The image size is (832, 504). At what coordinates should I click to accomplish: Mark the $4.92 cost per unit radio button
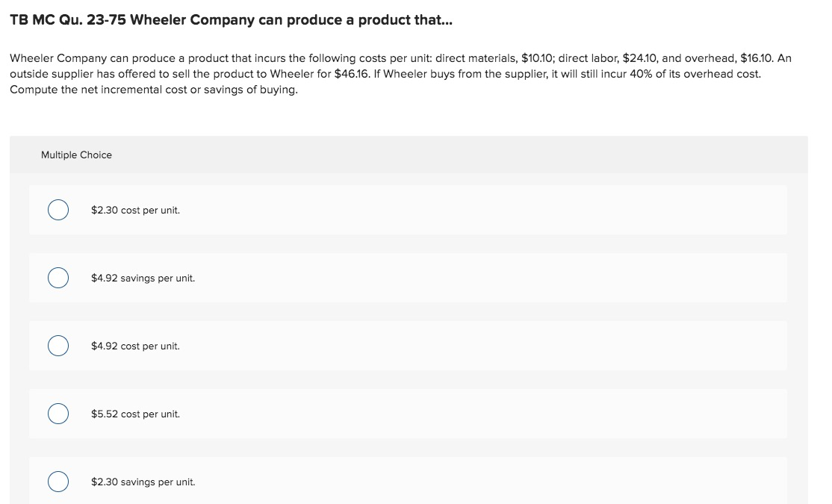(x=58, y=346)
